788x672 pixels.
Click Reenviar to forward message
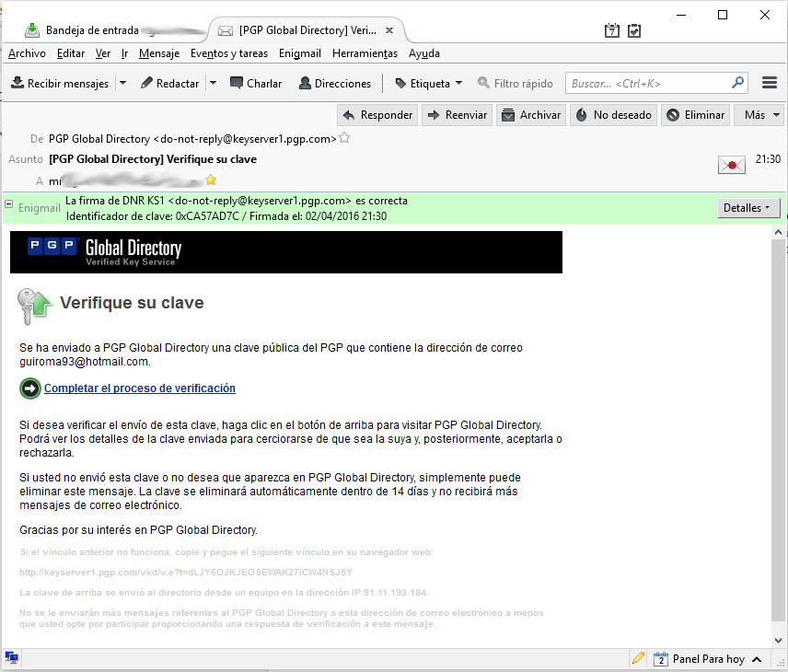(457, 115)
